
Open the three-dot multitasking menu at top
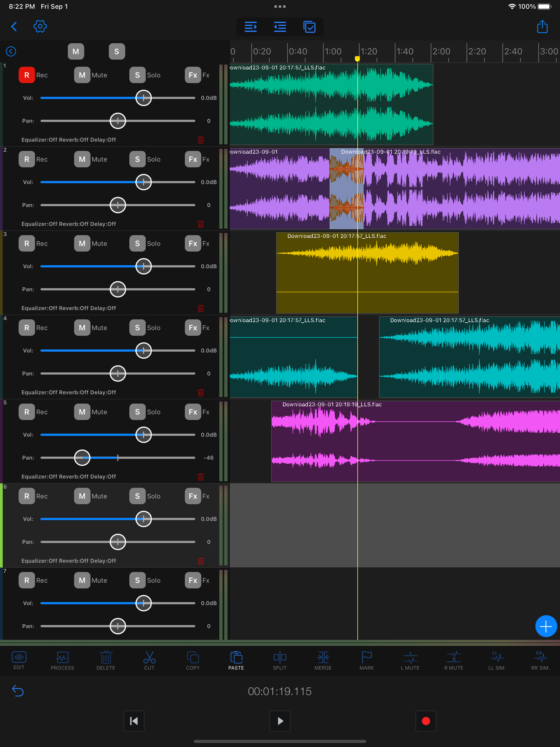pos(280,6)
